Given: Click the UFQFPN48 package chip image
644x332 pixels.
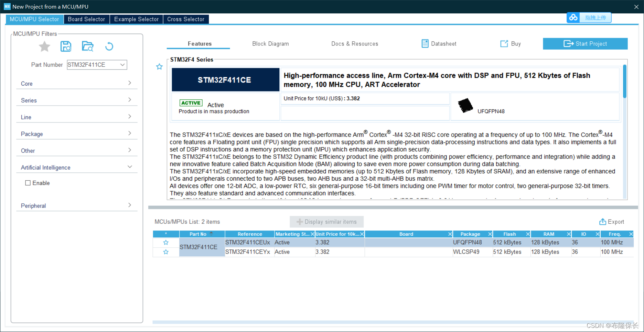Looking at the screenshot, I should [465, 106].
